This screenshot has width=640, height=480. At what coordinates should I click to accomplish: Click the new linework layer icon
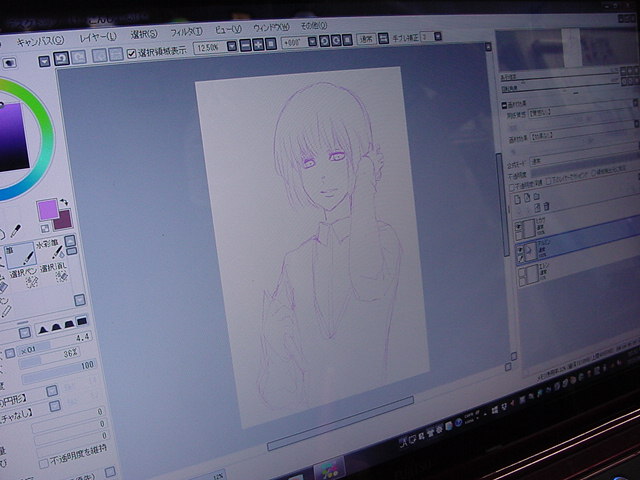(527, 198)
